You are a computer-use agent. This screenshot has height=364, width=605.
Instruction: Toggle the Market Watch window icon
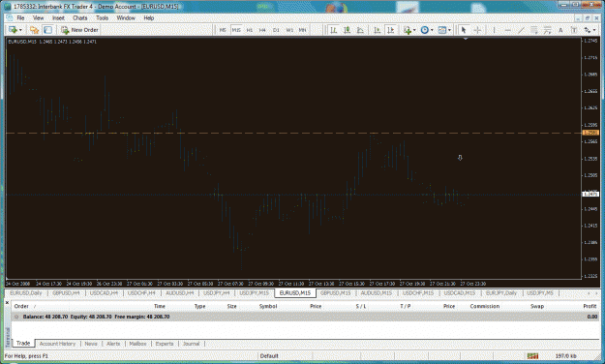47,30
